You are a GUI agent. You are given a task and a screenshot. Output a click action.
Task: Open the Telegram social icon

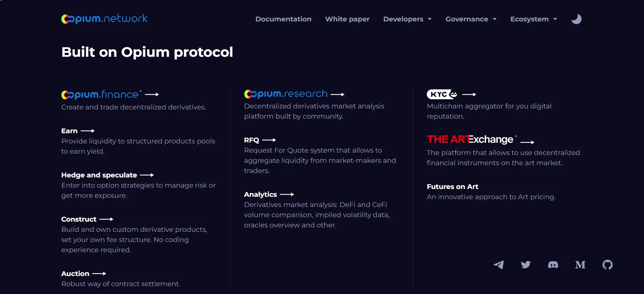coord(499,265)
